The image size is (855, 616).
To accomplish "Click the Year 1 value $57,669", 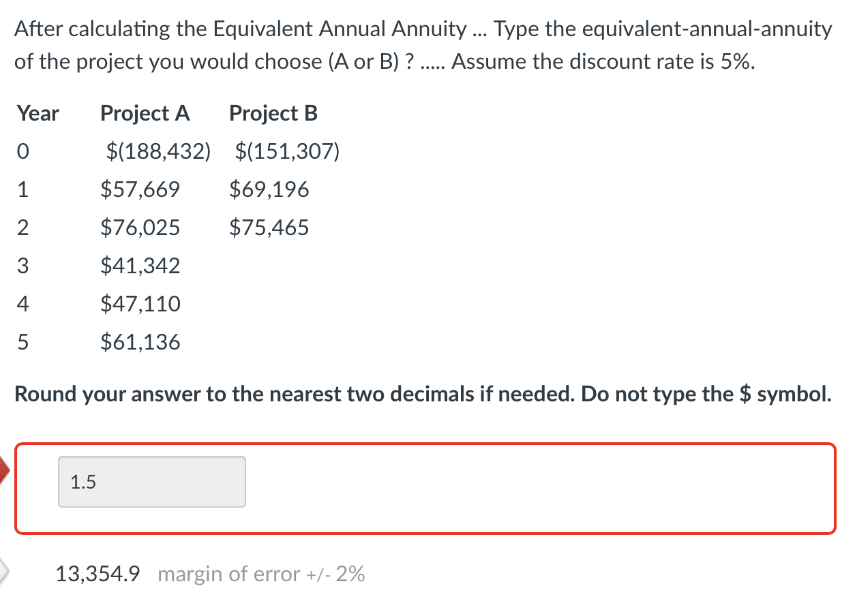I will pos(140,189).
